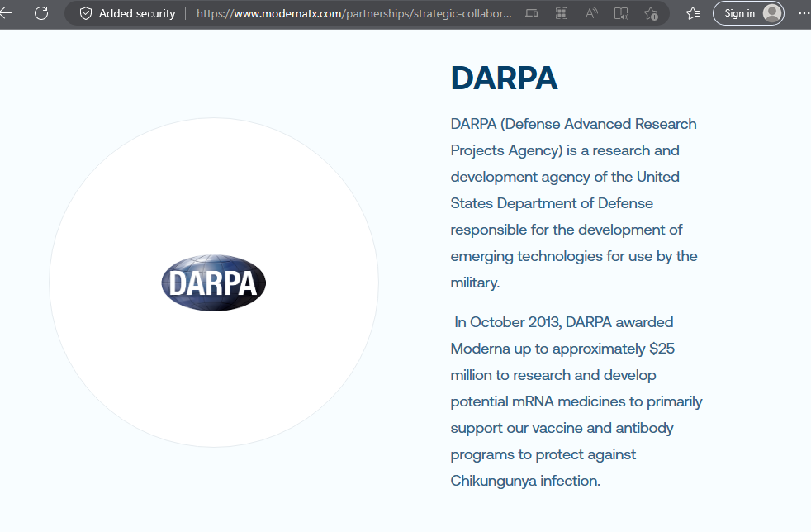The width and height of the screenshot is (811, 532).
Task: Click the line "support our vaccine and antibody"
Action: pos(562,428)
